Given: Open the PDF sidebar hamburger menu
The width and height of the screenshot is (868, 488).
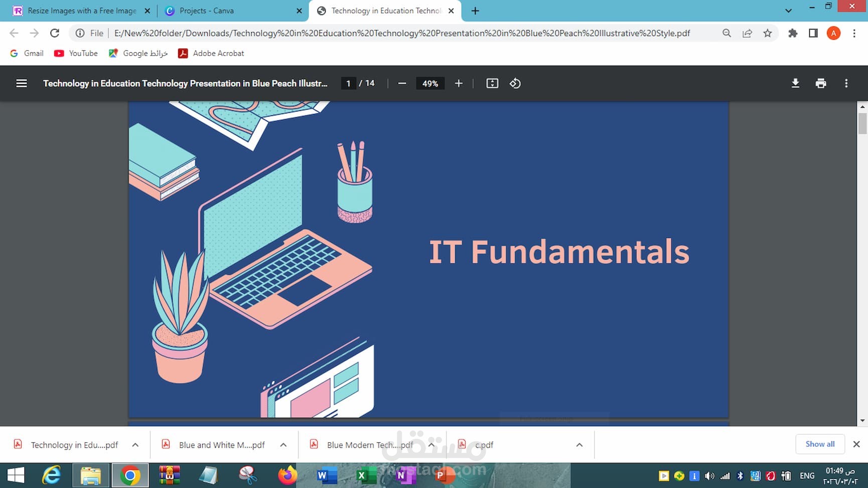Looking at the screenshot, I should tap(22, 83).
